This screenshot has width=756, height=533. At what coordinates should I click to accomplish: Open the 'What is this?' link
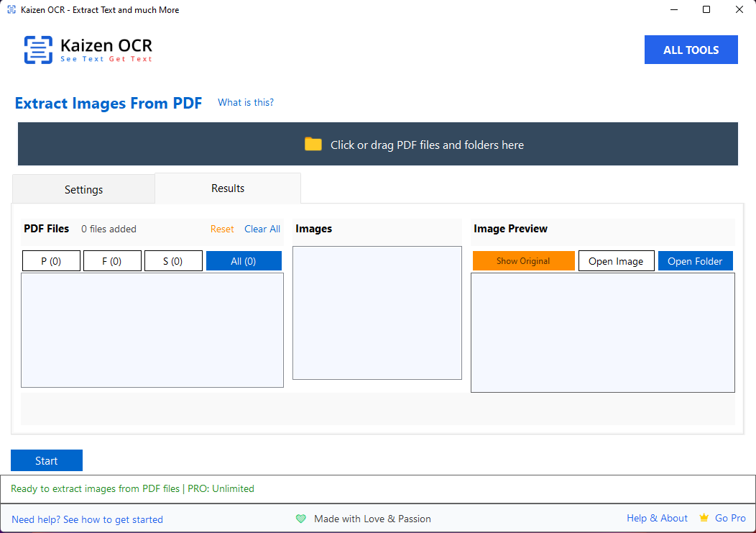[245, 102]
